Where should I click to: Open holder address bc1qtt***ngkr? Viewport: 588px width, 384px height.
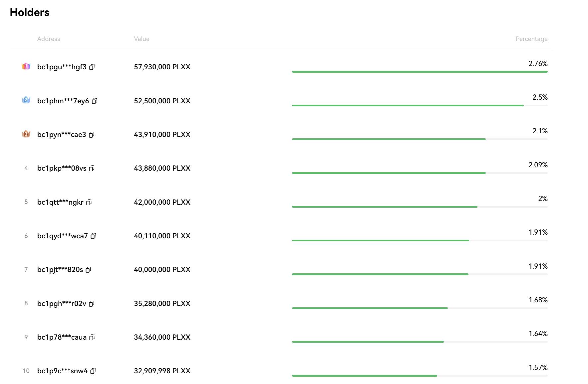click(x=60, y=202)
